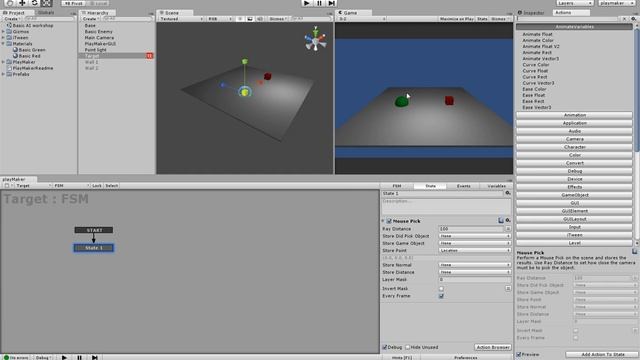Open the playmaker layout dropdown

click(x=616, y=3)
